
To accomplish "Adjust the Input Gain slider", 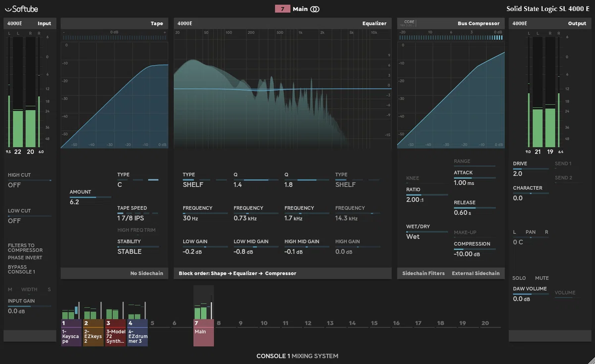I will (29, 306).
